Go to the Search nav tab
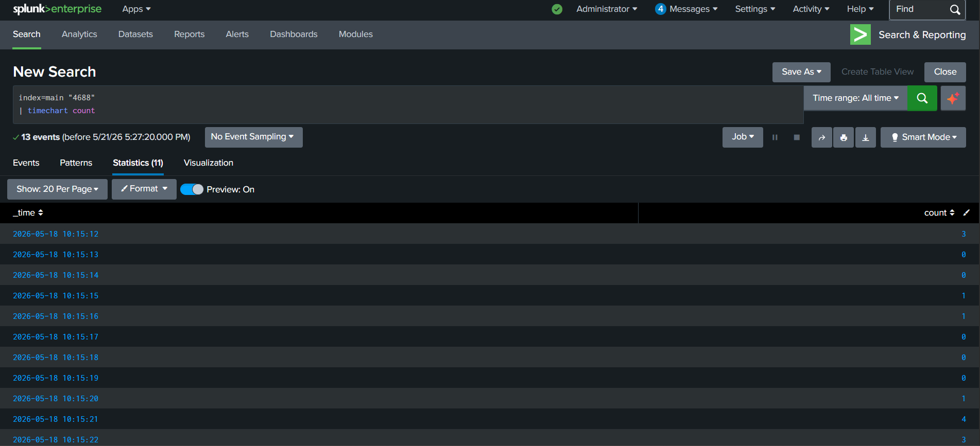This screenshot has width=980, height=446. 27,34
